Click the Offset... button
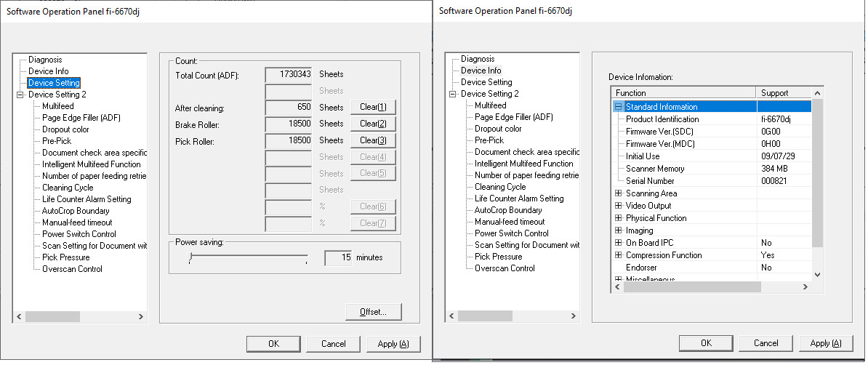Image resolution: width=868 pixels, height=365 pixels. tap(373, 313)
